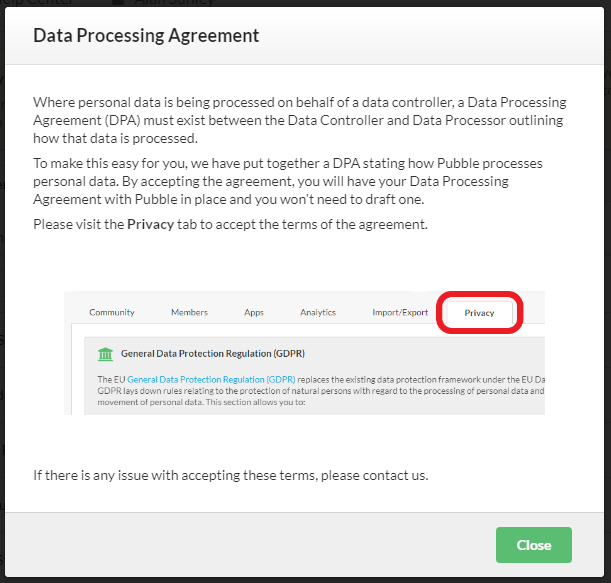
Task: Switch to the Members tab
Action: click(189, 312)
